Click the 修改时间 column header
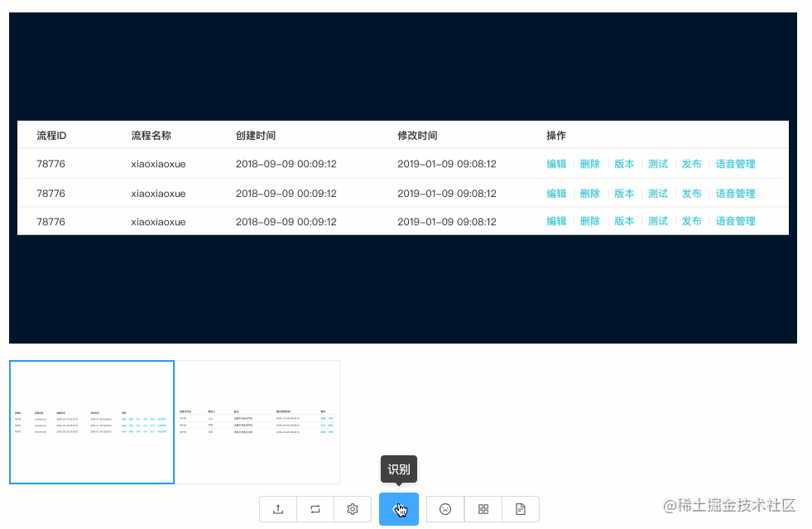This screenshot has width=812, height=529. pyautogui.click(x=417, y=136)
